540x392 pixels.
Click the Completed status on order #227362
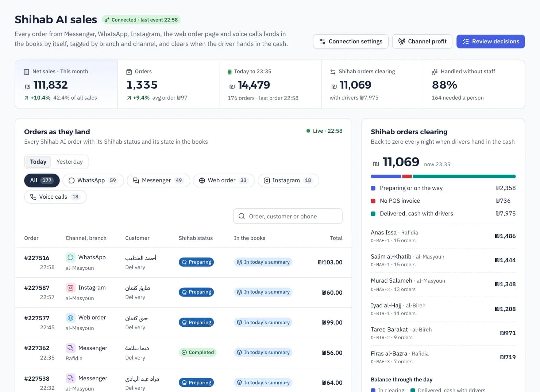197,353
